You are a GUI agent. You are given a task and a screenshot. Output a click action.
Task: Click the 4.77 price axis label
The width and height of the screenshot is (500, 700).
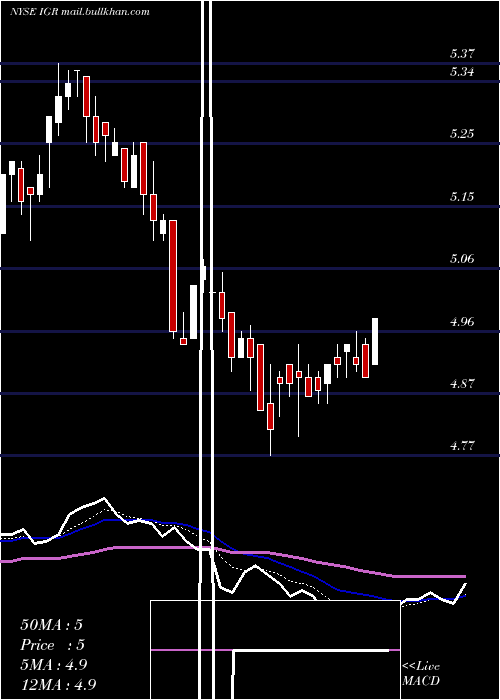pyautogui.click(x=462, y=446)
